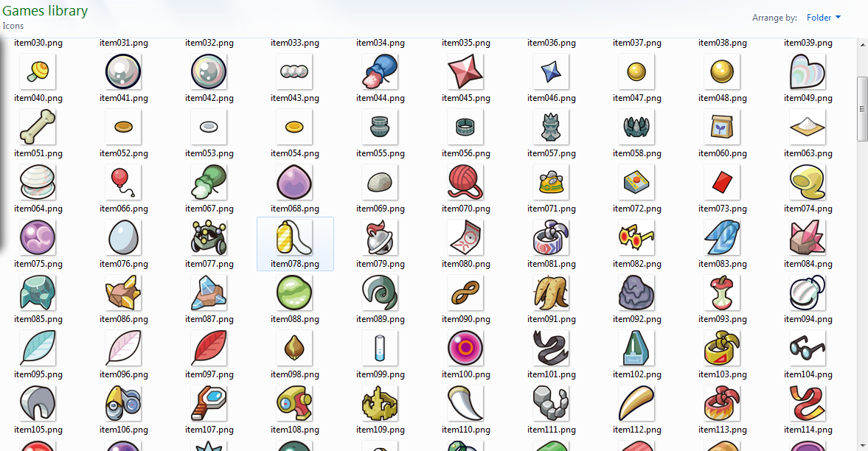Select the pearl thumbnail for item041.png
Screen dimensions: 868x451
point(123,71)
